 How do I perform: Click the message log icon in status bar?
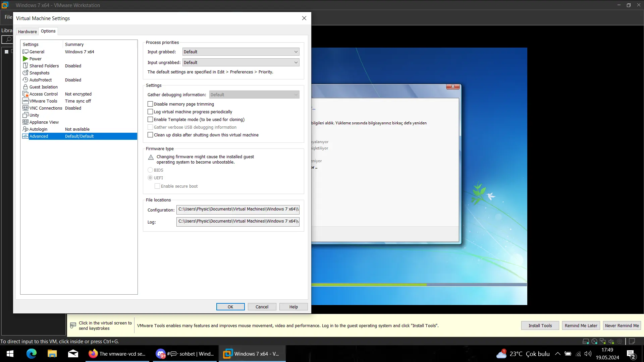pyautogui.click(x=632, y=341)
